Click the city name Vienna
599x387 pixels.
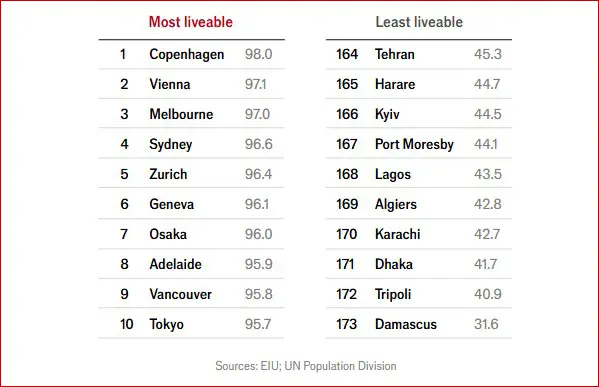[170, 84]
